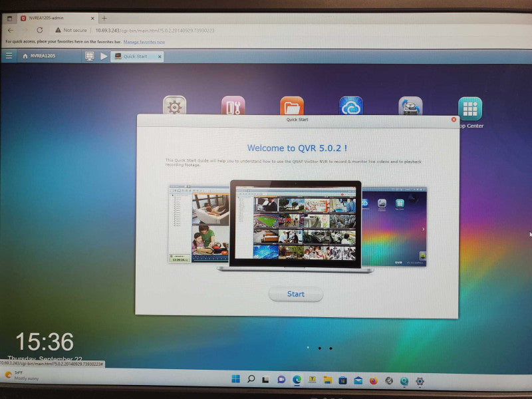Screen dimensions: 532x399
Task: Open the QVR main menu hamburger icon
Action: pyautogui.click(x=9, y=56)
